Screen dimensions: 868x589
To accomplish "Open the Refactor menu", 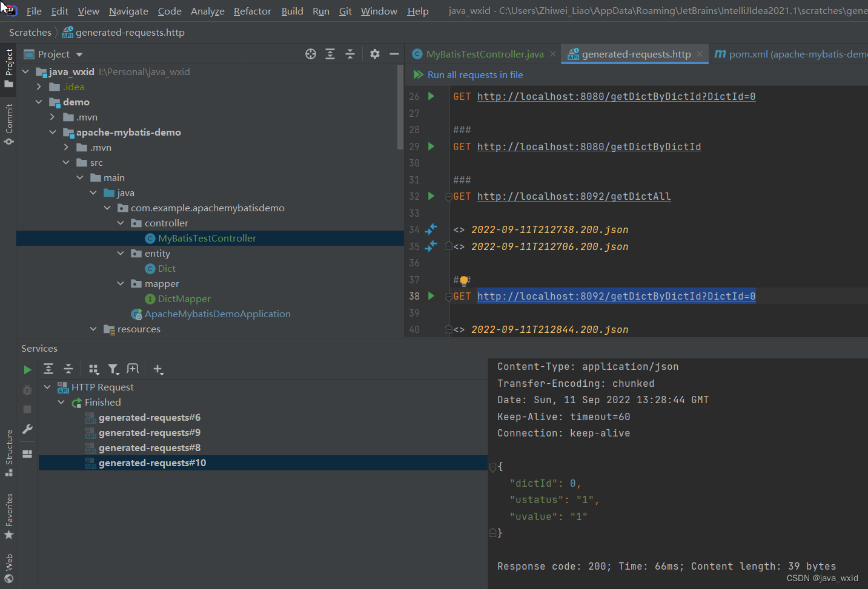I will click(253, 11).
